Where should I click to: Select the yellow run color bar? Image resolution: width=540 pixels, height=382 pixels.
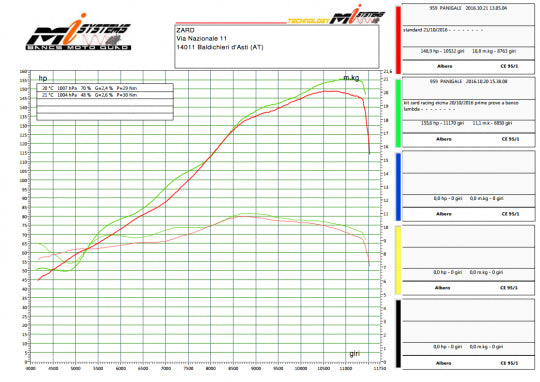398,260
